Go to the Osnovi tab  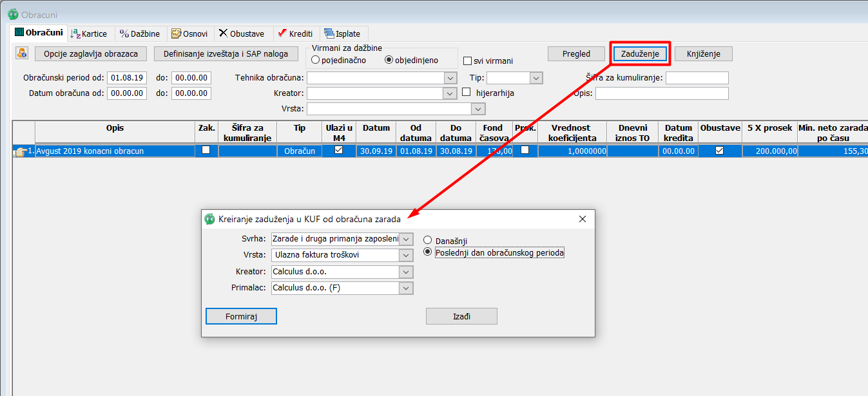click(190, 33)
